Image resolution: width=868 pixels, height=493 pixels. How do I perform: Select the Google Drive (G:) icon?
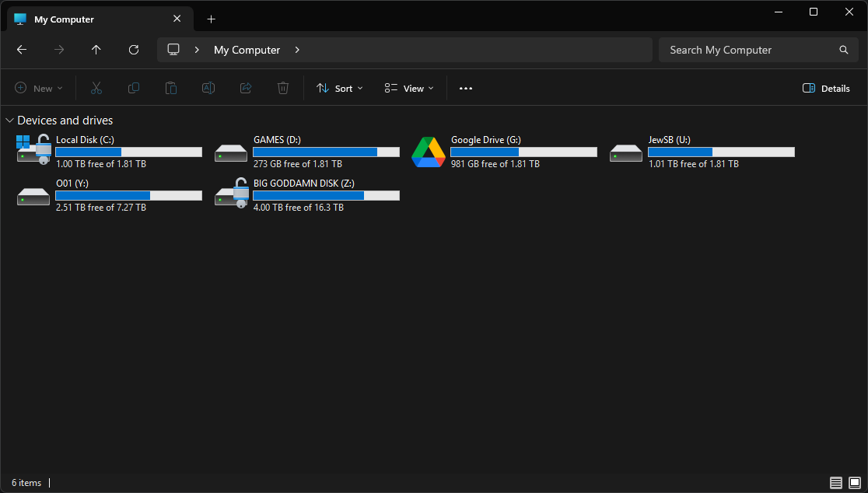(x=429, y=152)
